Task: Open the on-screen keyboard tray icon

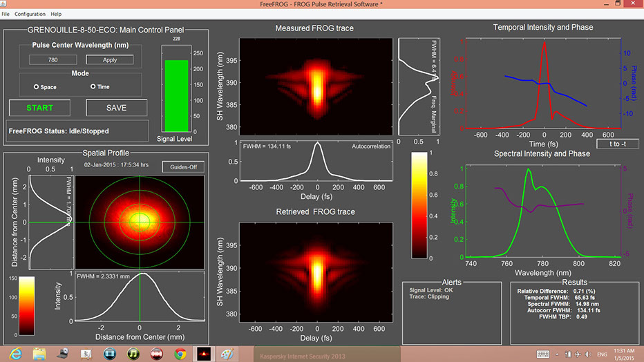Action: (542, 354)
